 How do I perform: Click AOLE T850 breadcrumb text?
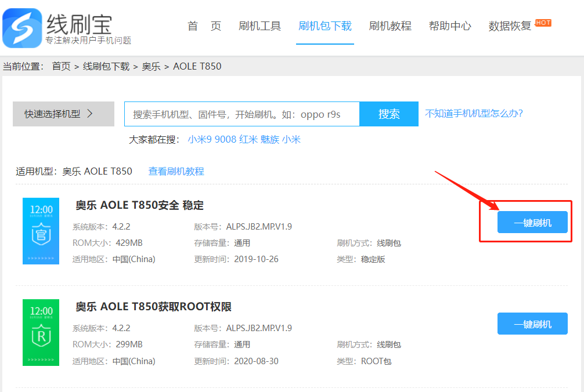click(197, 67)
